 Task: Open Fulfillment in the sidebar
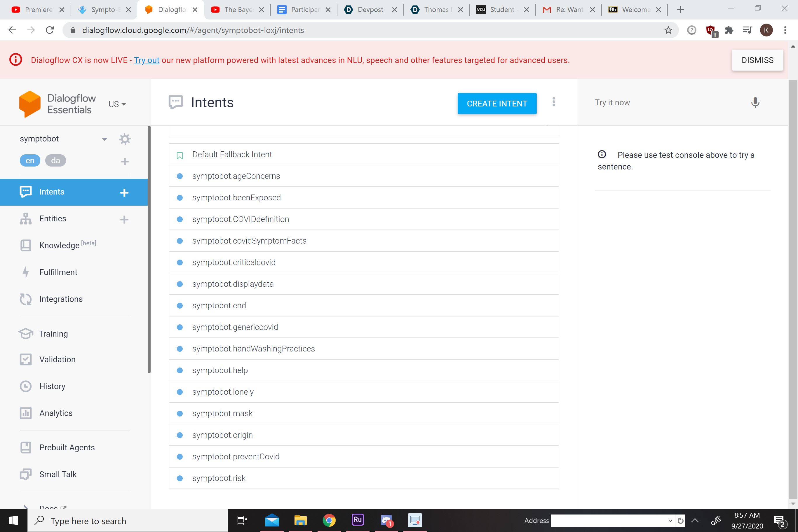point(58,272)
